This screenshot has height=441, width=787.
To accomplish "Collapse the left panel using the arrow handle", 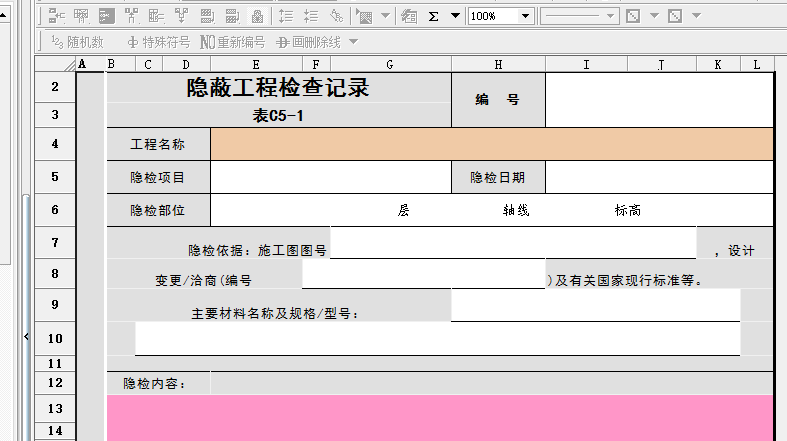I will (x=26, y=337).
